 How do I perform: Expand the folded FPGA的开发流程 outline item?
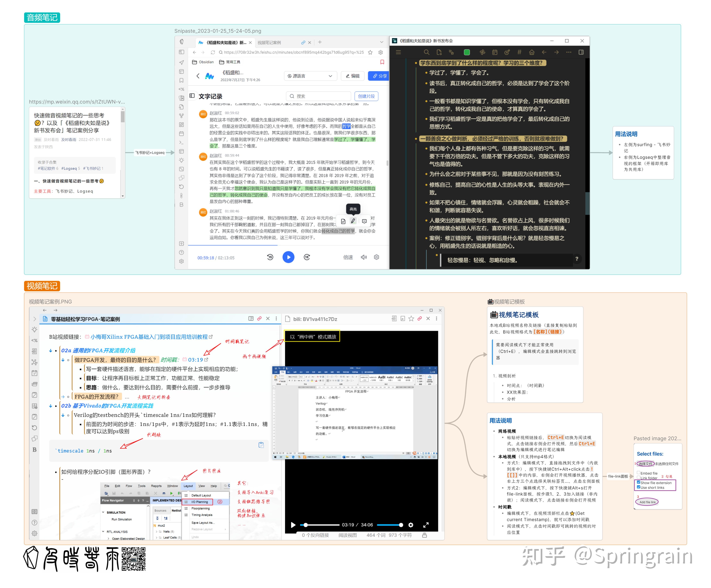click(x=63, y=396)
